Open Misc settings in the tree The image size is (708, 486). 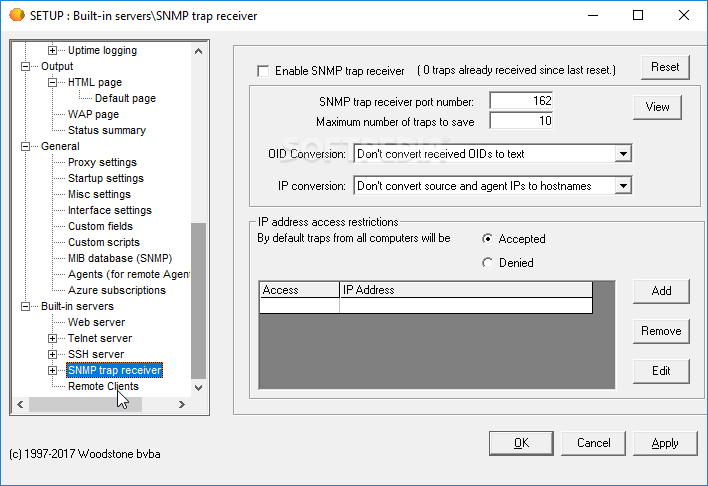[99, 194]
